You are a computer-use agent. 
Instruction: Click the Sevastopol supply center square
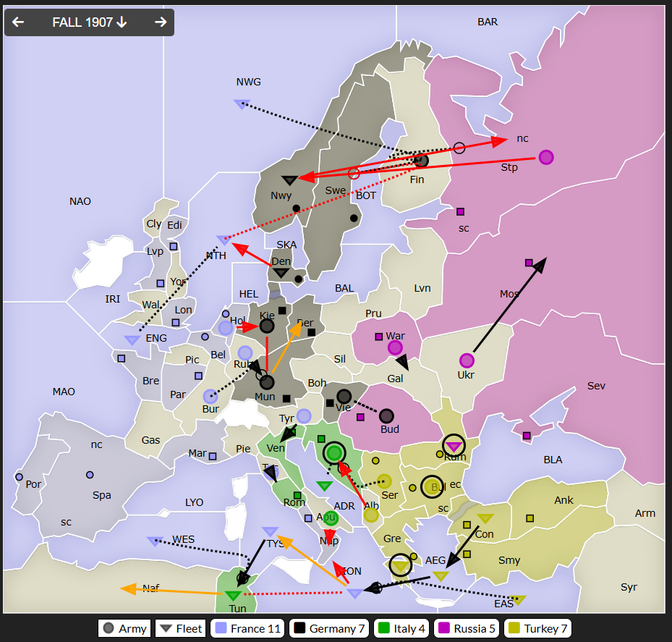[527, 435]
